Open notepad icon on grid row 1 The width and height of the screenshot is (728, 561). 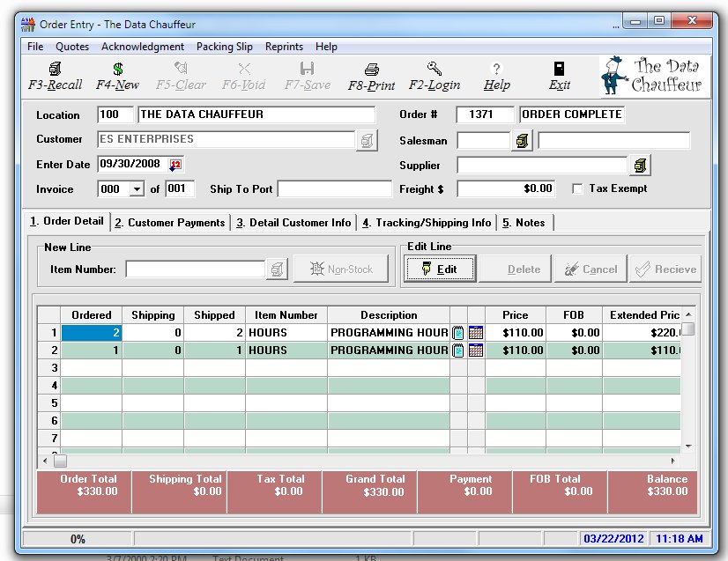(458, 333)
